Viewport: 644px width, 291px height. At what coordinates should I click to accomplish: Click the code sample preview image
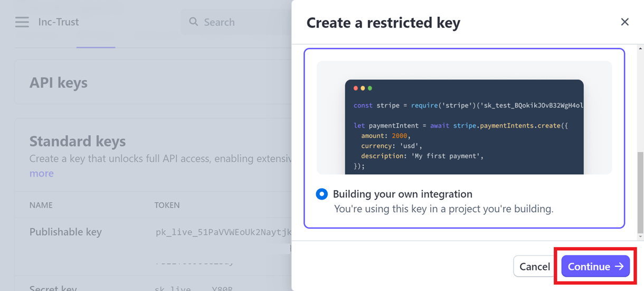[x=464, y=118]
